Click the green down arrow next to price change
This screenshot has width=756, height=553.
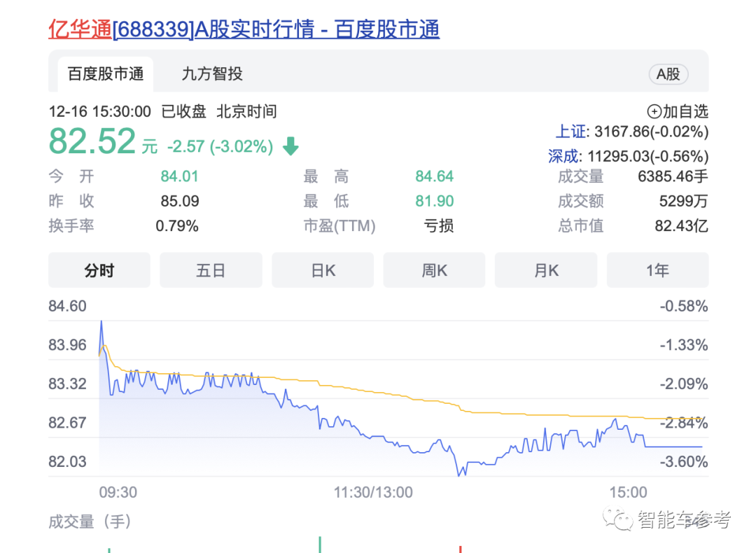(x=290, y=146)
